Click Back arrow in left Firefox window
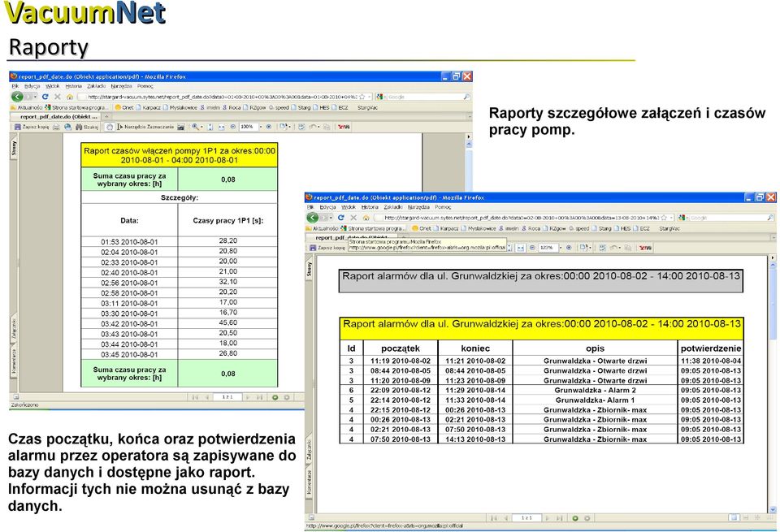This screenshot has width=780, height=532. (17, 97)
